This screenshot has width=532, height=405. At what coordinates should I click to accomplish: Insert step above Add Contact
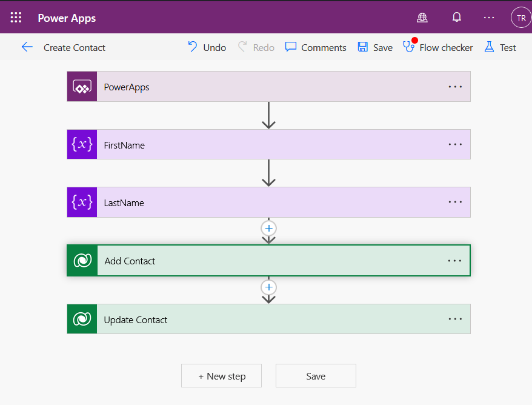[268, 228]
